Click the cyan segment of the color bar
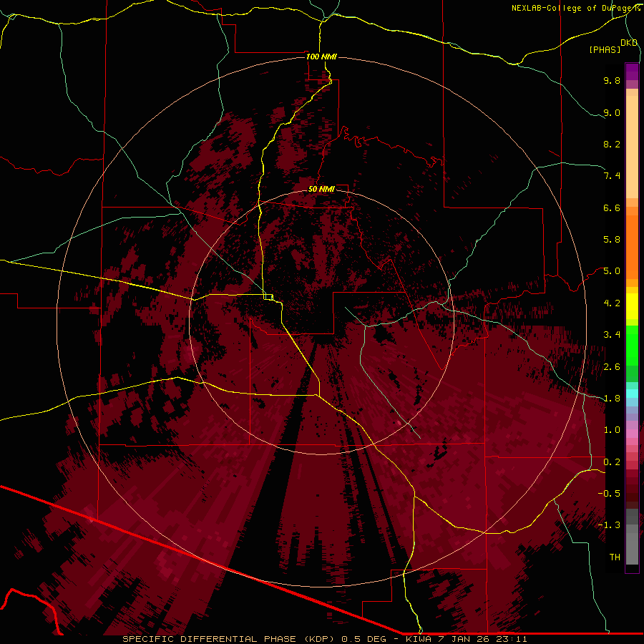 632,394
